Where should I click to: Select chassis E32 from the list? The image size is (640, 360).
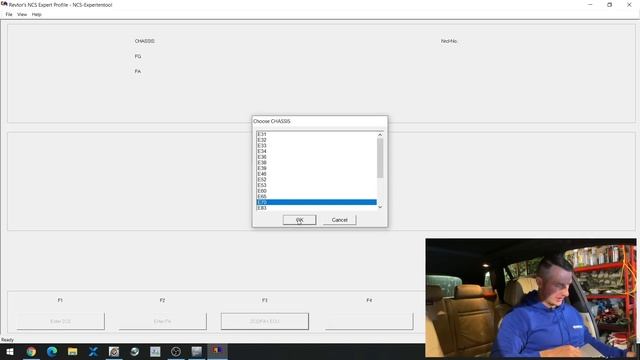pos(316,140)
